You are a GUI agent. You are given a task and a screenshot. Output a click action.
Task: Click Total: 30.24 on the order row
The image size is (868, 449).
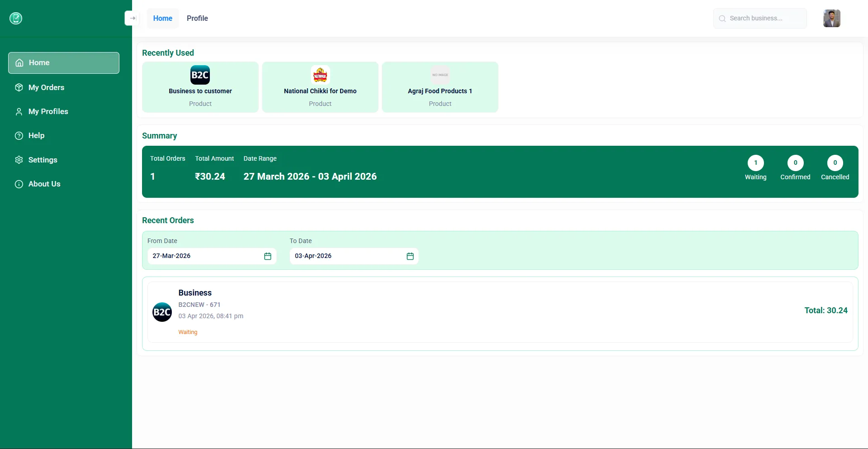click(826, 310)
